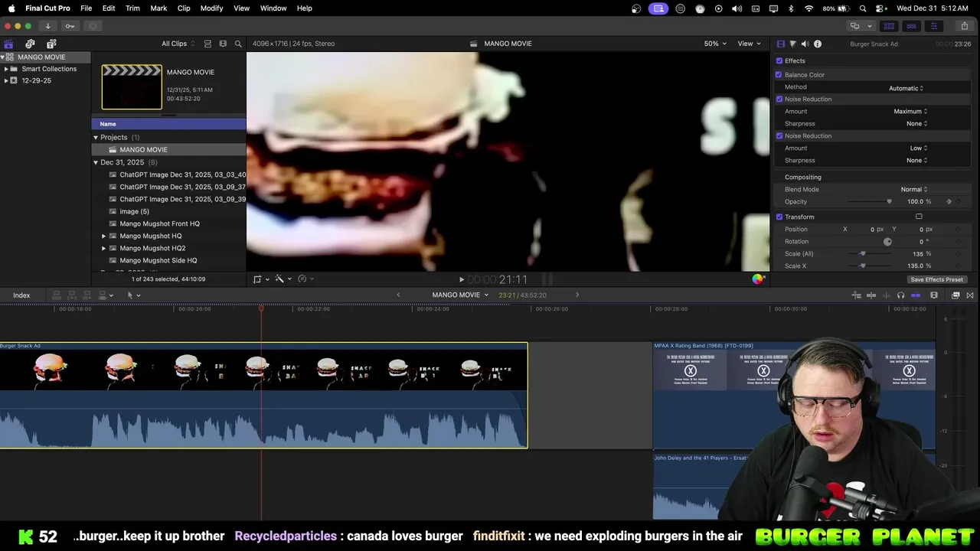Click the Wi-Fi menu bar icon
This screenshot has height=551, width=980.
tap(809, 8)
